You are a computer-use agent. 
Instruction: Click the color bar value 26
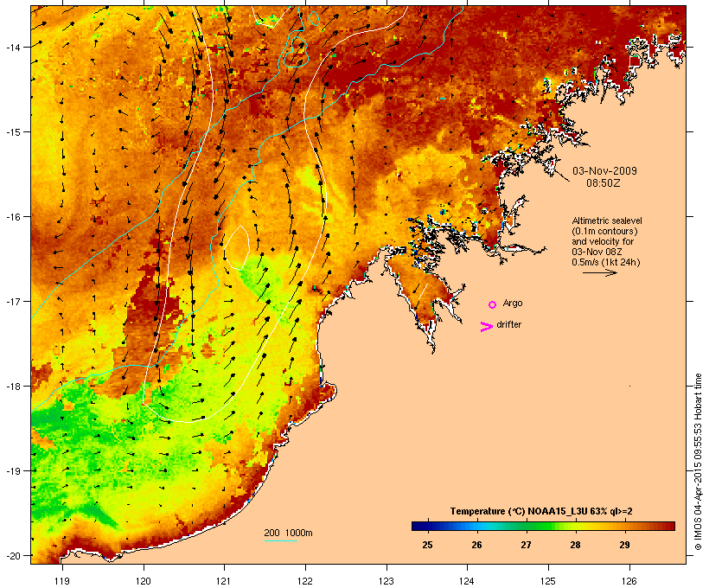point(476,545)
